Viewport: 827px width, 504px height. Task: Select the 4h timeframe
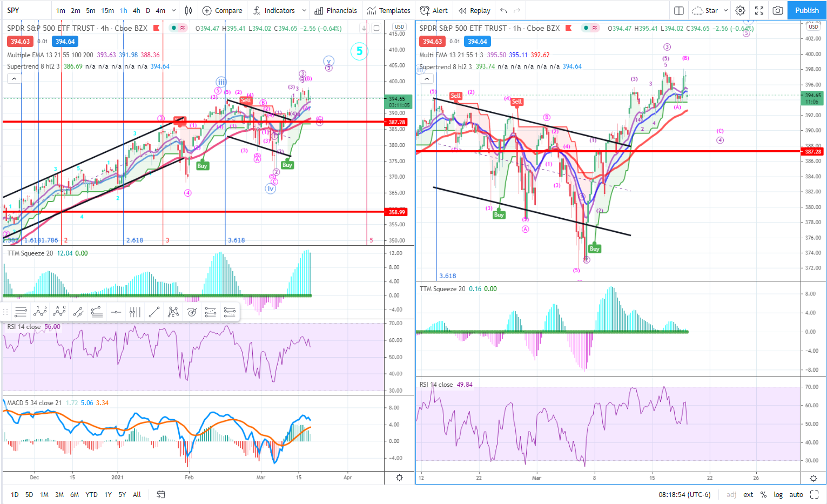(137, 10)
